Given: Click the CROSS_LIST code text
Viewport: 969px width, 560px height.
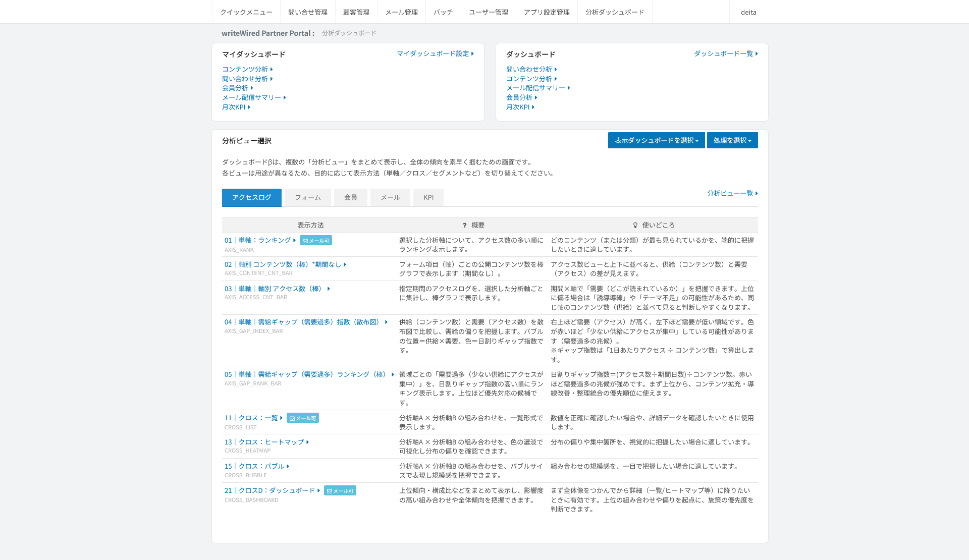Looking at the screenshot, I should [240, 427].
